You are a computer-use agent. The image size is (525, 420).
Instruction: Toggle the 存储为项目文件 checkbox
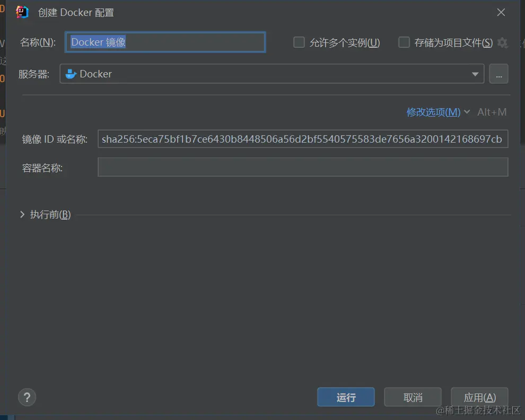click(x=404, y=42)
